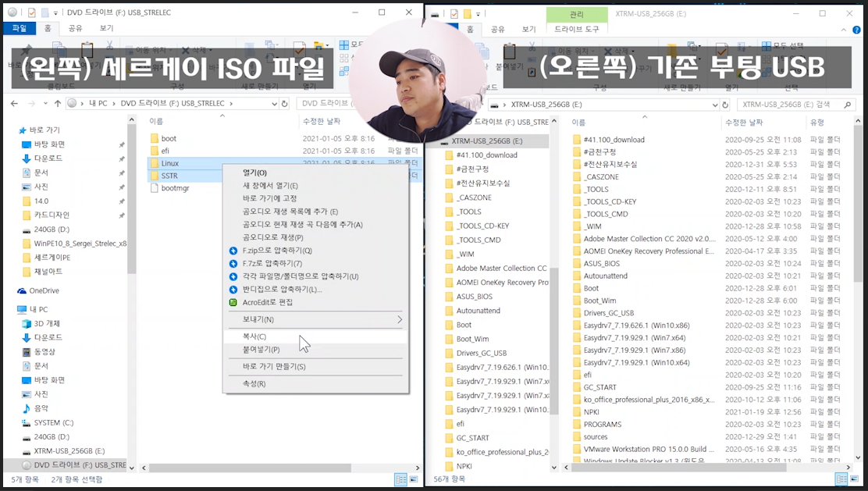Open pinned 다운로드 under 바로 가기

pos(48,158)
